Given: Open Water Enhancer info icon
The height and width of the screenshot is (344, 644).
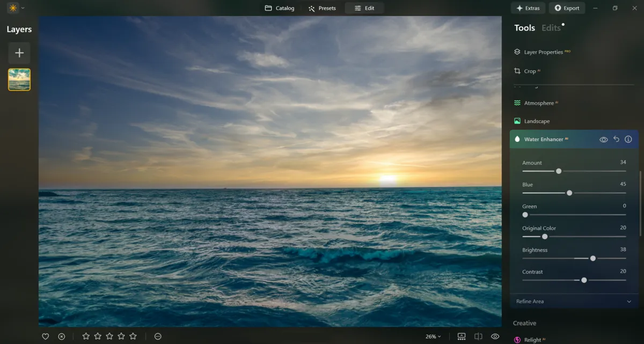Looking at the screenshot, I should (x=628, y=140).
